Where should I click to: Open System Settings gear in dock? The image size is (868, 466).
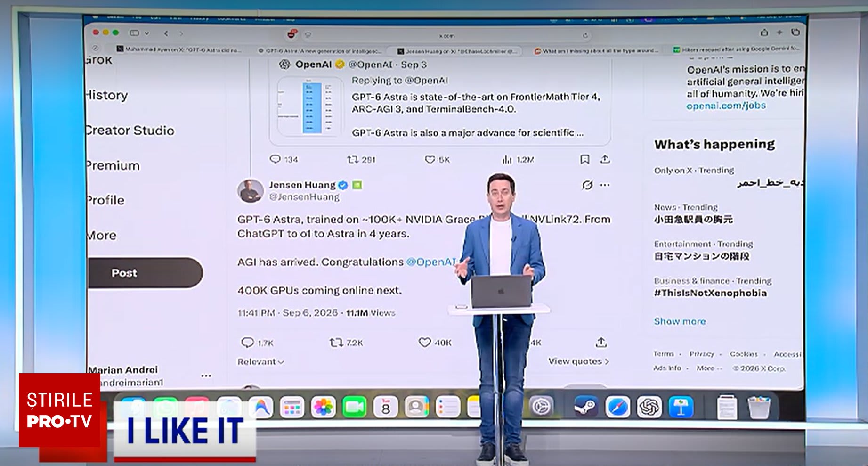tap(542, 406)
